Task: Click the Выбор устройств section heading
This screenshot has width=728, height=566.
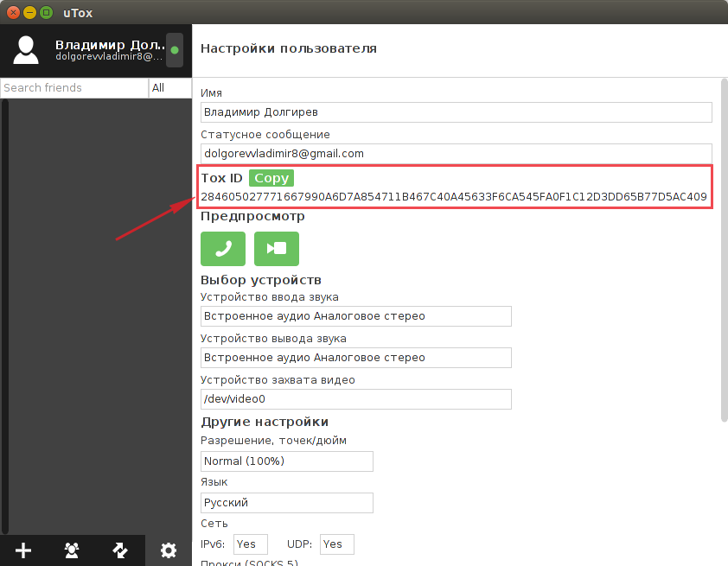Action: [x=261, y=280]
